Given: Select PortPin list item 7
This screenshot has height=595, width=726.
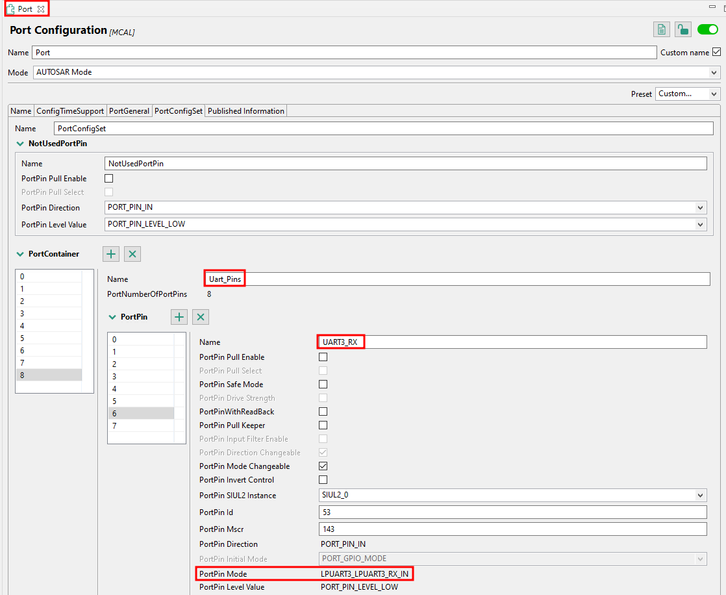Looking at the screenshot, I should click(x=141, y=426).
